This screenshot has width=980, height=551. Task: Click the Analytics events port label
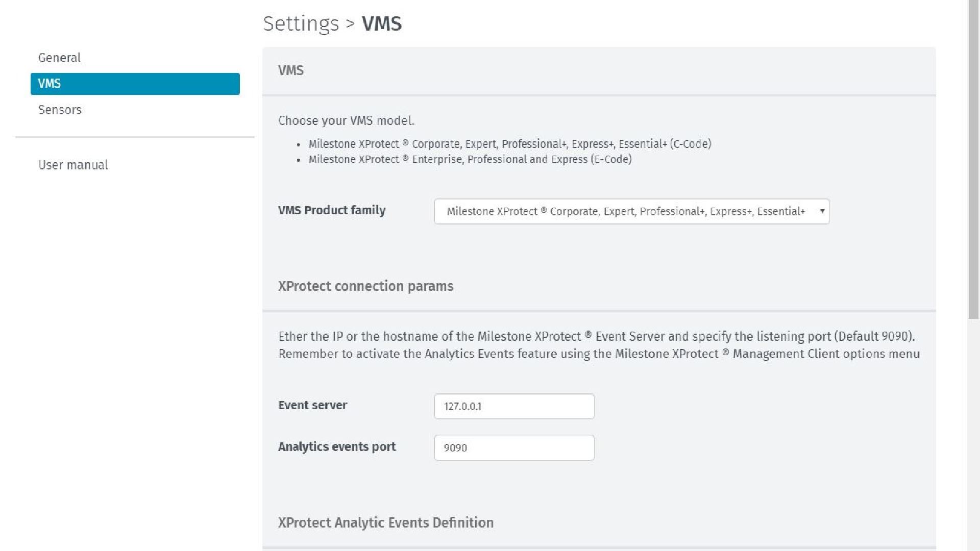coord(337,446)
